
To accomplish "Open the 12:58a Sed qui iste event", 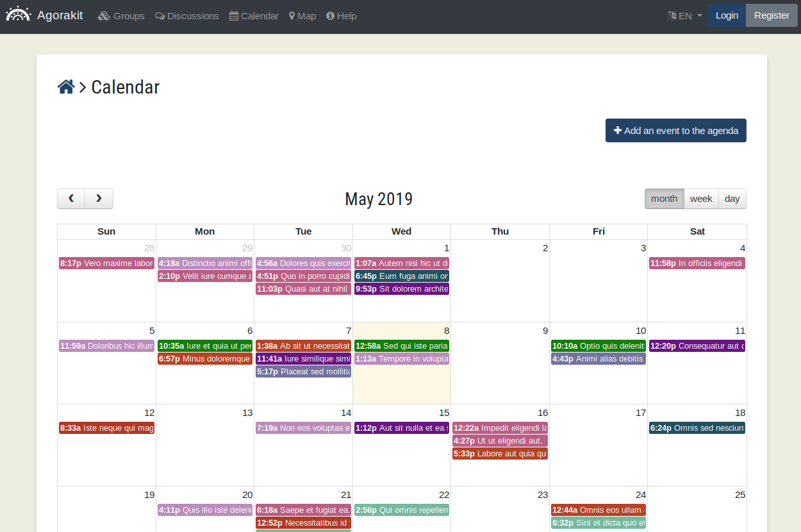I will tap(402, 346).
